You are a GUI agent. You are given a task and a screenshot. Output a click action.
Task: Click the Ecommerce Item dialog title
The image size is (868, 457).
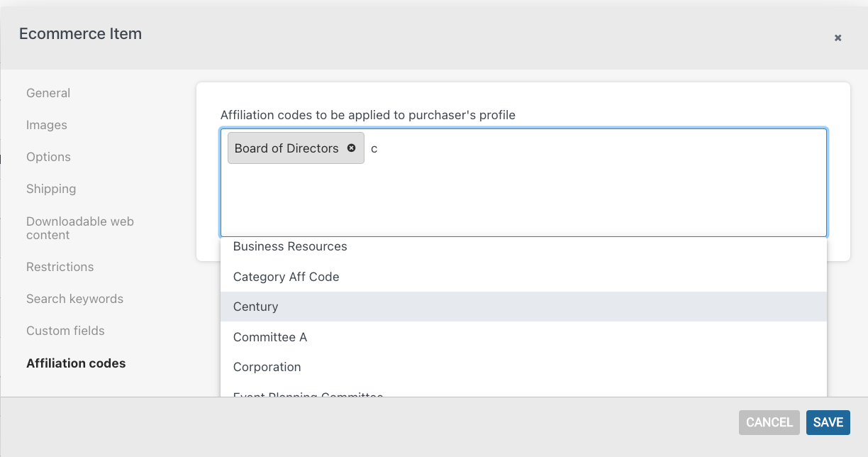(x=80, y=33)
